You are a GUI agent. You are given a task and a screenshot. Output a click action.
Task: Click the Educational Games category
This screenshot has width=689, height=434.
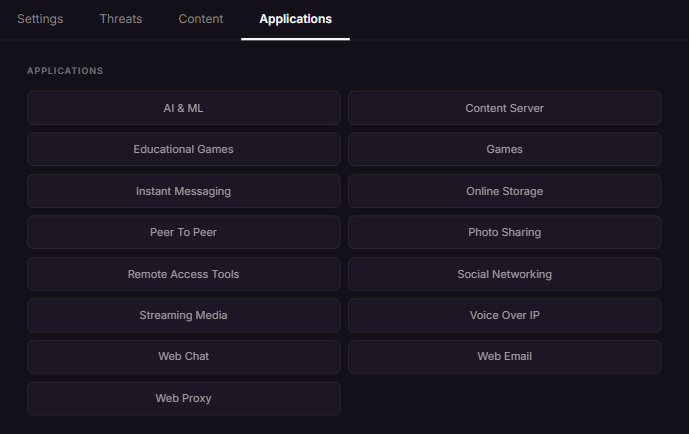pyautogui.click(x=184, y=149)
